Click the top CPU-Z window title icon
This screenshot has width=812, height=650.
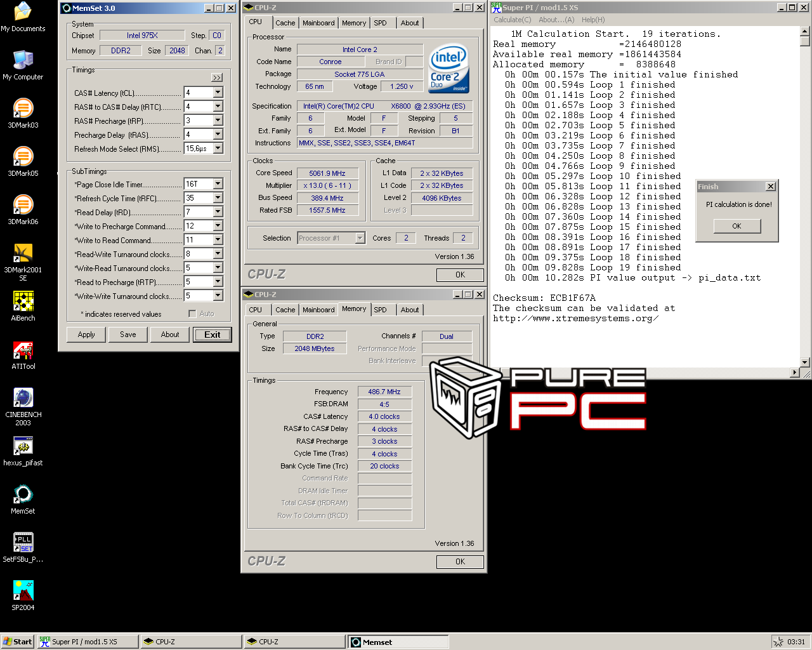(249, 8)
